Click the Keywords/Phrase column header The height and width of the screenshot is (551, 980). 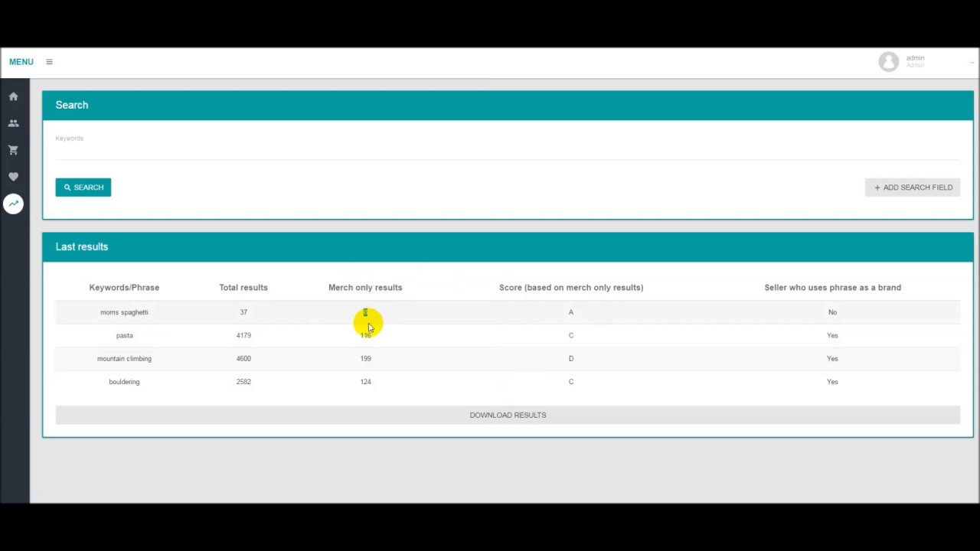124,288
